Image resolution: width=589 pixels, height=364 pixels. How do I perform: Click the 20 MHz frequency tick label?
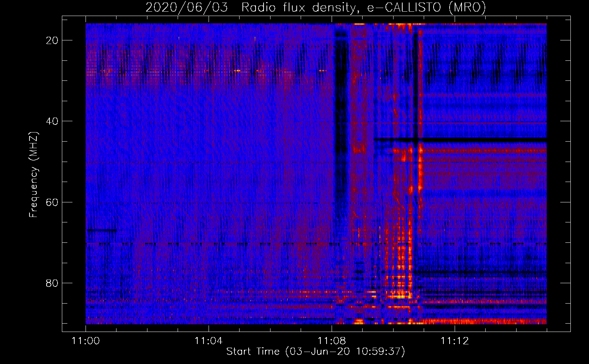52,40
